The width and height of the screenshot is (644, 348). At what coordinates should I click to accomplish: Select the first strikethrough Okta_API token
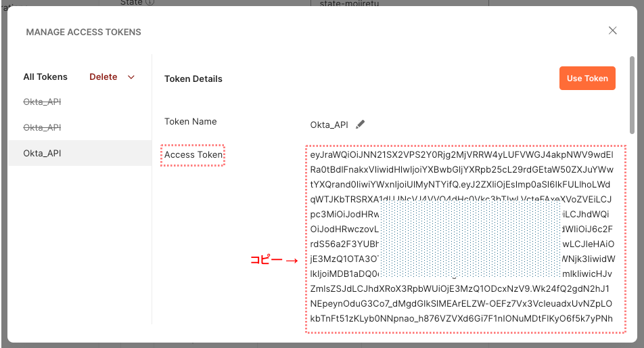[43, 102]
